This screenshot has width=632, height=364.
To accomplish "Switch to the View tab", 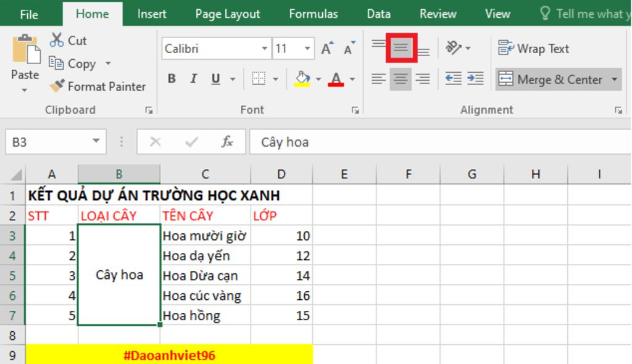I will click(497, 14).
